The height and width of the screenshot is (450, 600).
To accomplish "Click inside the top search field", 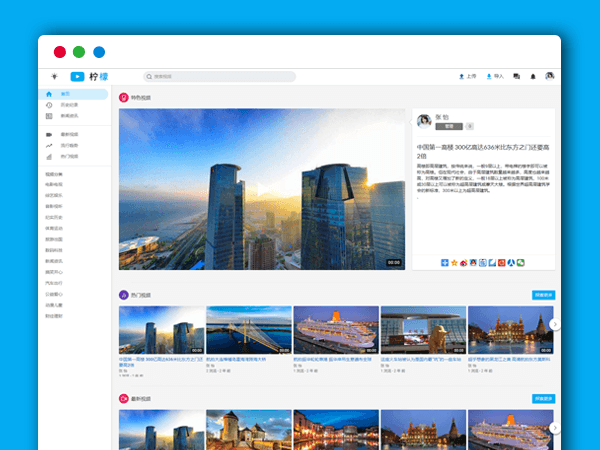I will (222, 76).
